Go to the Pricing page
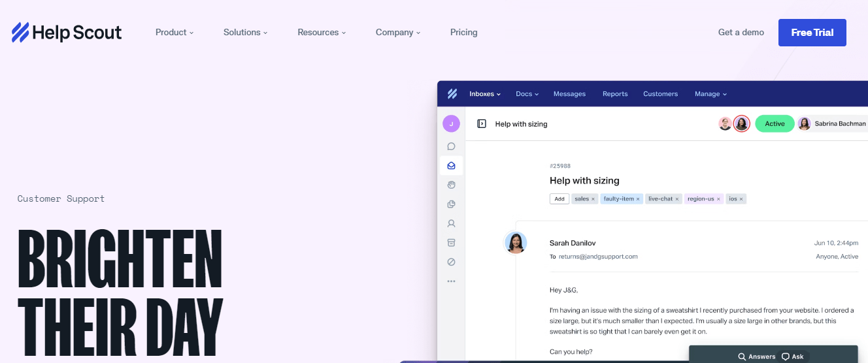Image resolution: width=868 pixels, height=363 pixels. pyautogui.click(x=463, y=33)
